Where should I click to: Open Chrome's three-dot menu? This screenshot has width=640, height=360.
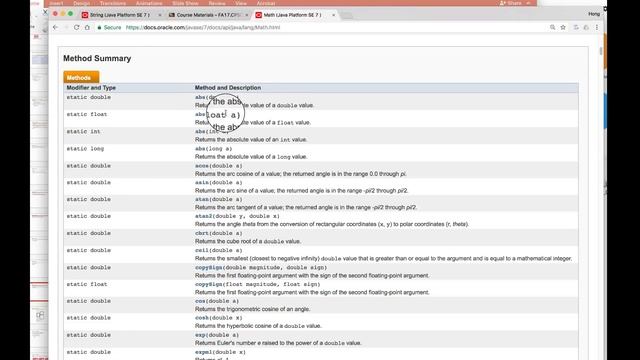point(596,27)
